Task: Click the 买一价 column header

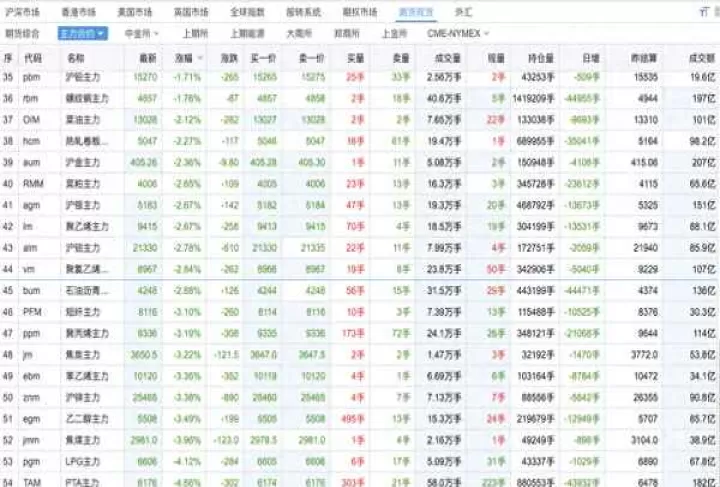Action: (263, 58)
